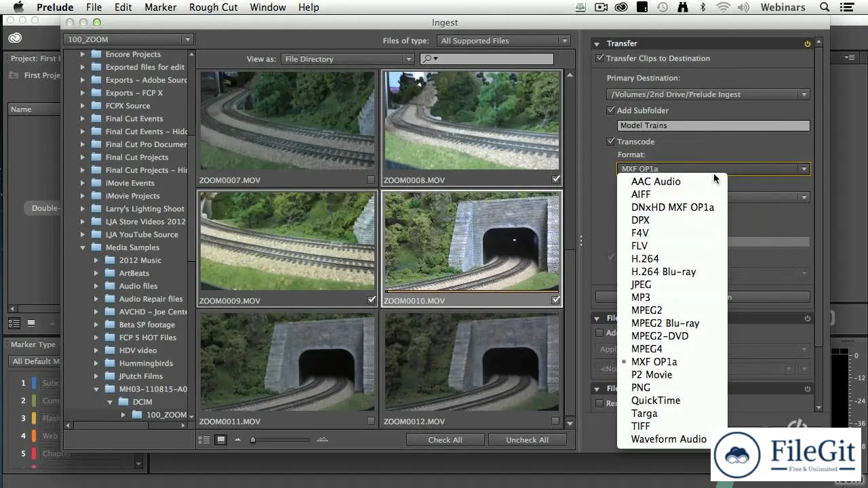Open the Marker menu
This screenshot has height=488, width=868.
pos(161,7)
